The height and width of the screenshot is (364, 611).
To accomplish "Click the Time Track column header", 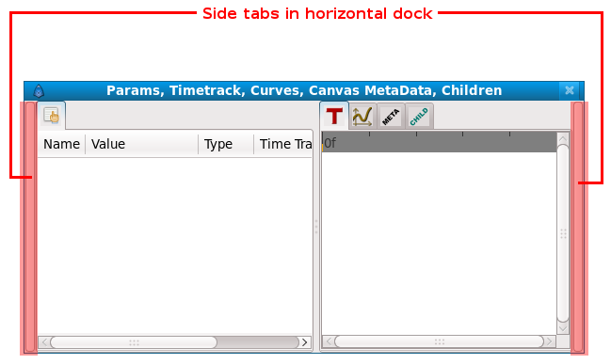I will (x=283, y=144).
